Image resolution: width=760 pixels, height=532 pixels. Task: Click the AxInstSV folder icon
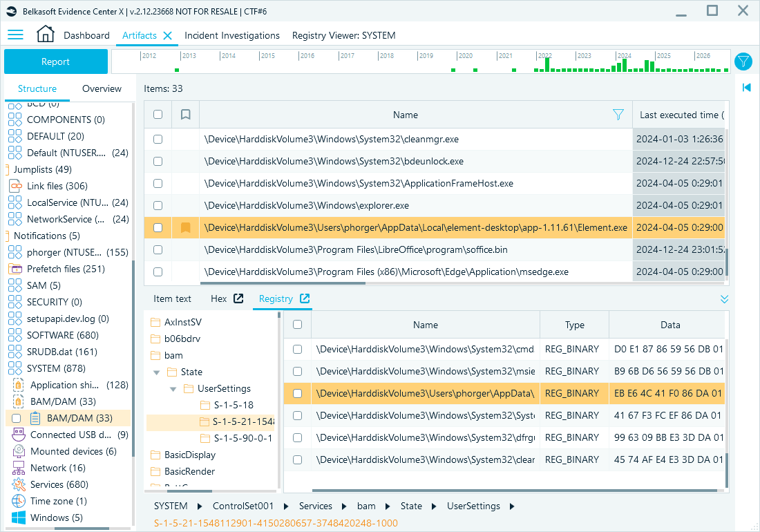tap(155, 322)
